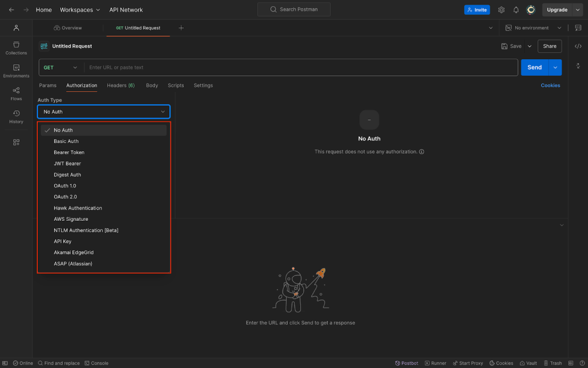Select NTLM Authentication [Beta]
The width and height of the screenshot is (588, 368).
click(103, 230)
